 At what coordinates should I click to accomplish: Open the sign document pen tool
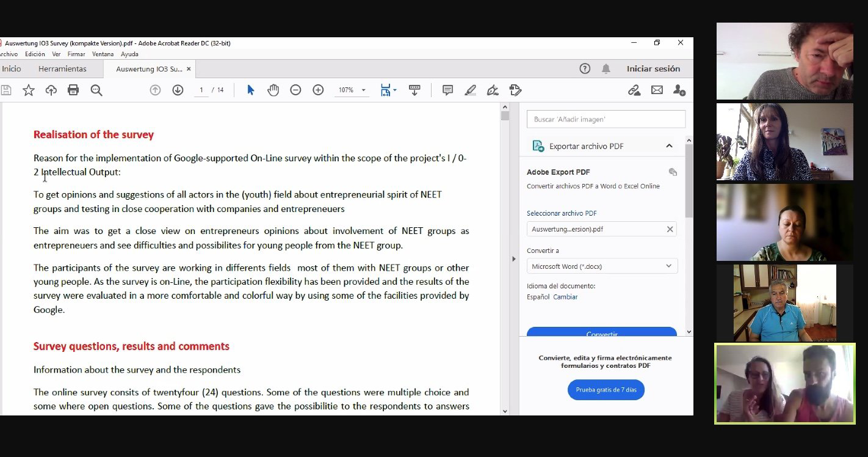point(493,90)
